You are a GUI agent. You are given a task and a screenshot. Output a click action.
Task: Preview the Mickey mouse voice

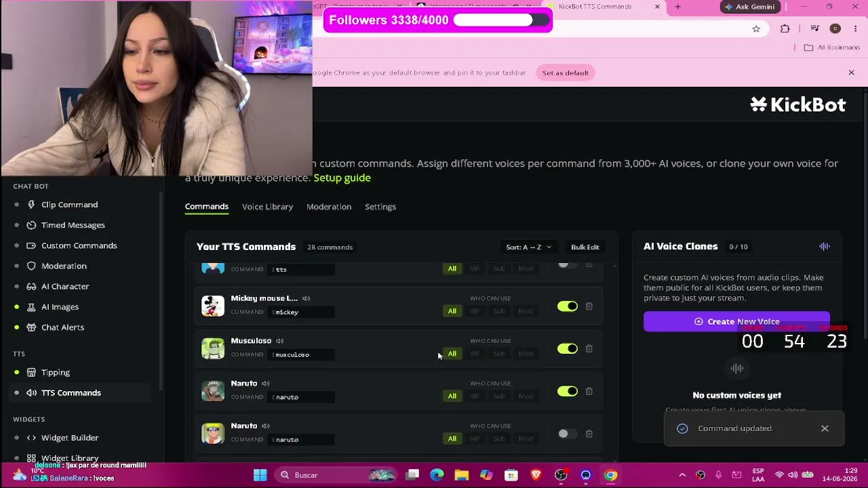pyautogui.click(x=307, y=298)
